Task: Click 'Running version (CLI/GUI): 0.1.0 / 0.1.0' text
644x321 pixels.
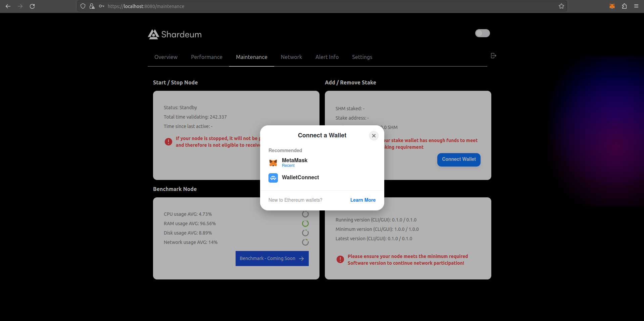Action: click(376, 220)
